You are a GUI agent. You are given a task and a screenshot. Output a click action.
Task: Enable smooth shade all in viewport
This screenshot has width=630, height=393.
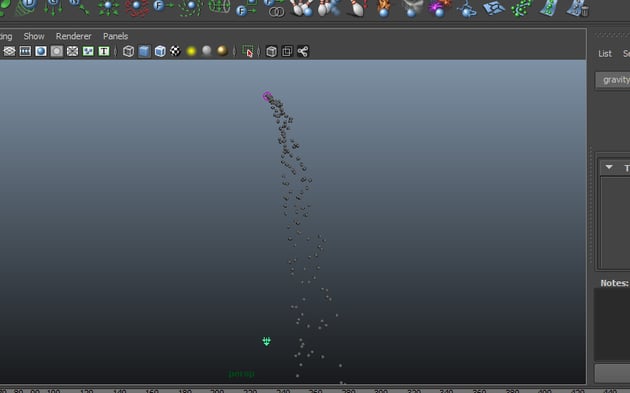click(x=144, y=51)
